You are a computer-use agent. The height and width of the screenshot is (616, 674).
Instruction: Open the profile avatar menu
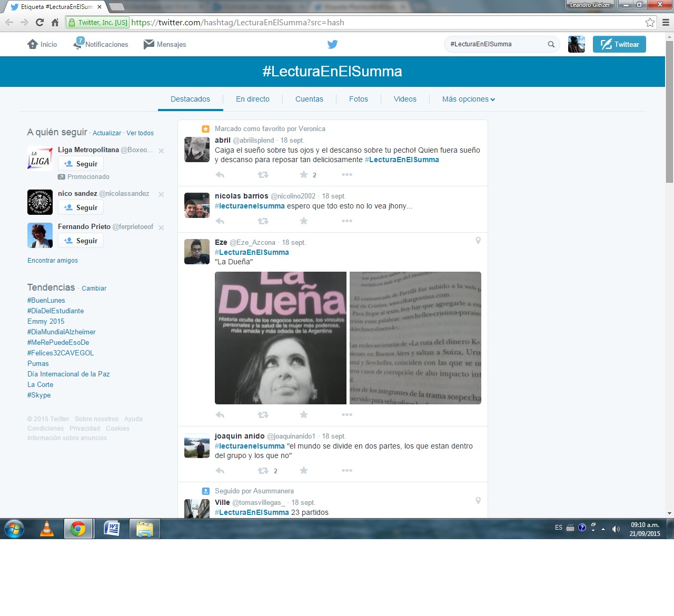[577, 44]
